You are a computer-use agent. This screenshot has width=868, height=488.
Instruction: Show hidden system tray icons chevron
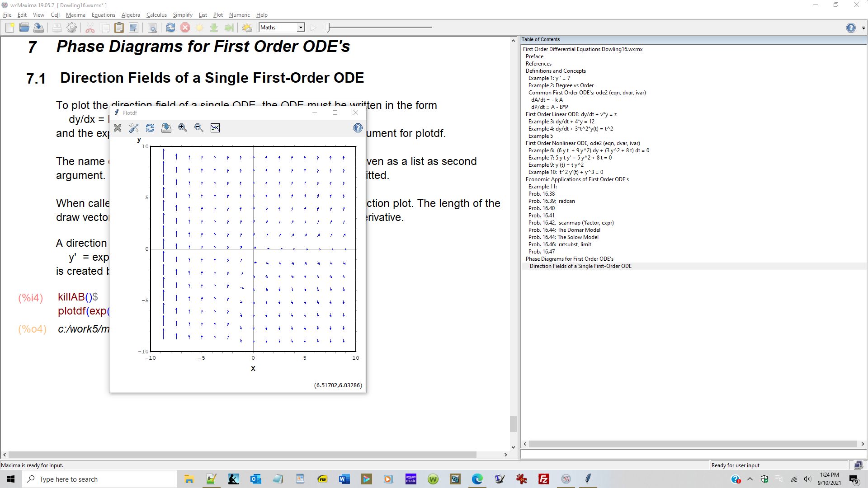pos(750,479)
